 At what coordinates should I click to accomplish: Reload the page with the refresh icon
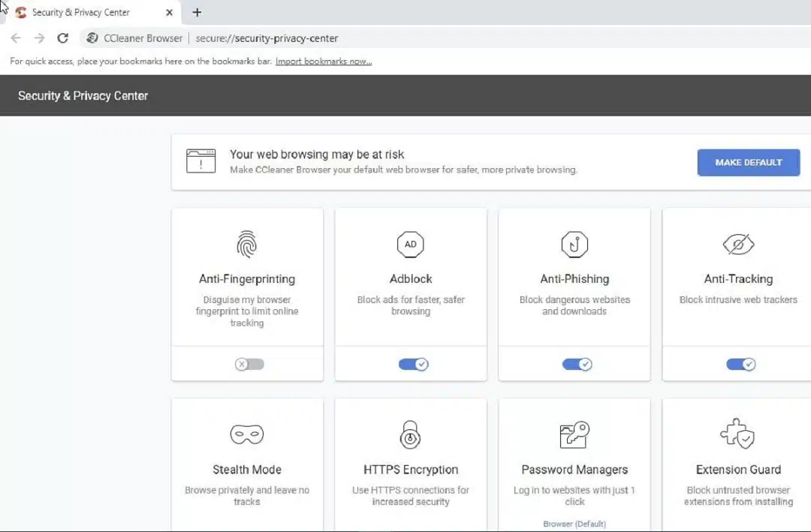63,38
